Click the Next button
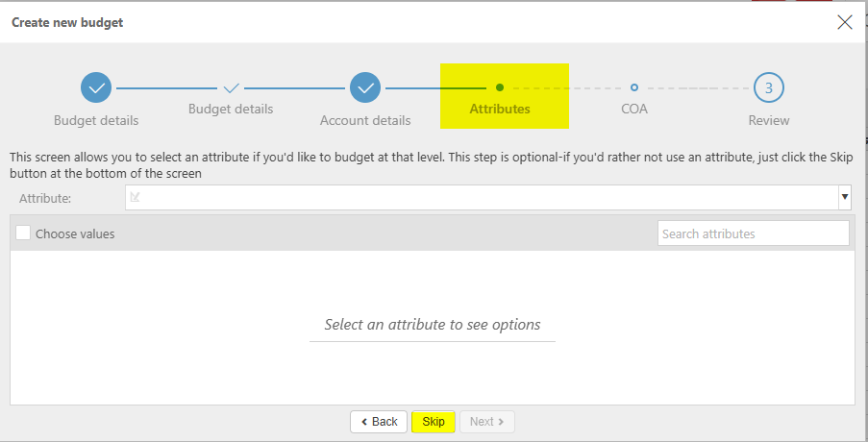The height and width of the screenshot is (442, 868). [x=487, y=422]
